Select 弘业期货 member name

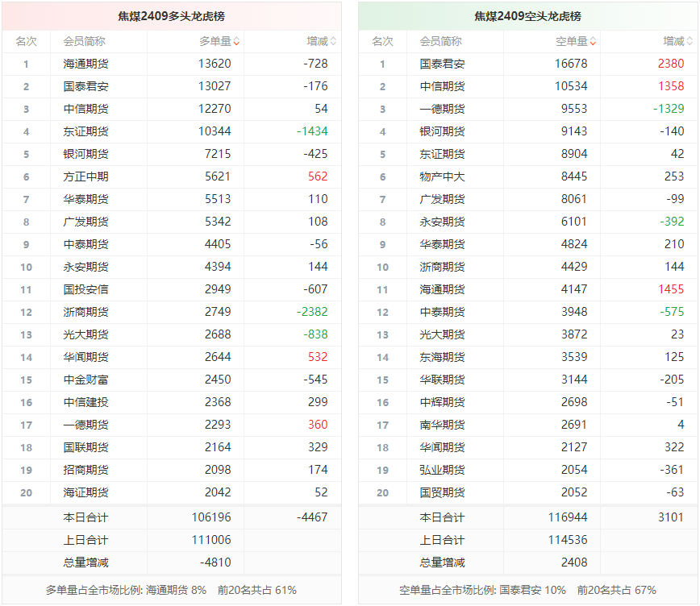point(442,470)
